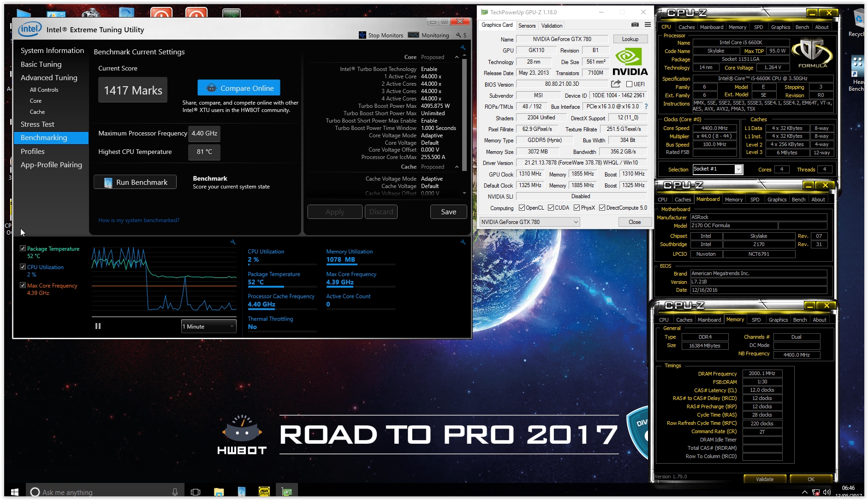Viewport: 868px width, 500px height.
Task: Click the Stop Monitors waveform icon in XTU
Action: pos(362,35)
